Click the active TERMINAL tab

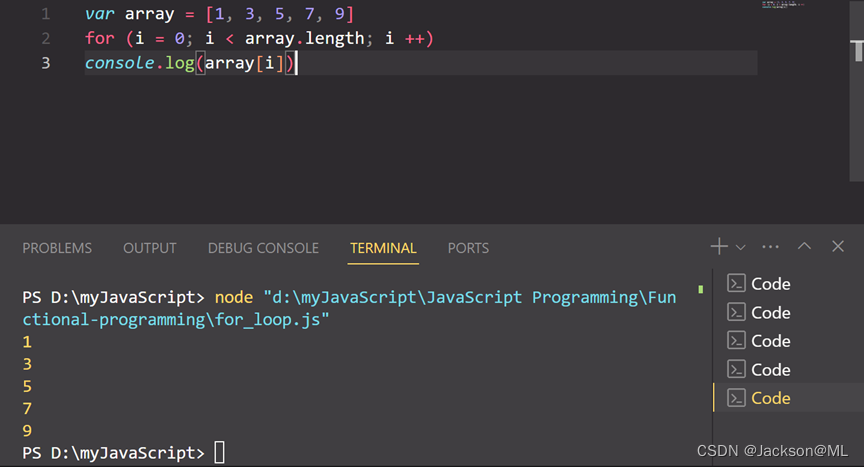point(383,248)
